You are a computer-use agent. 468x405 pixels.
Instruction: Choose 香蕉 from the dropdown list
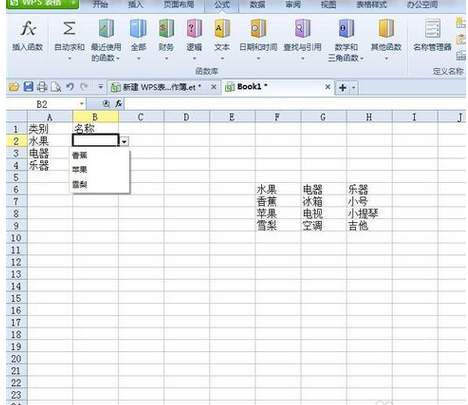click(99, 155)
